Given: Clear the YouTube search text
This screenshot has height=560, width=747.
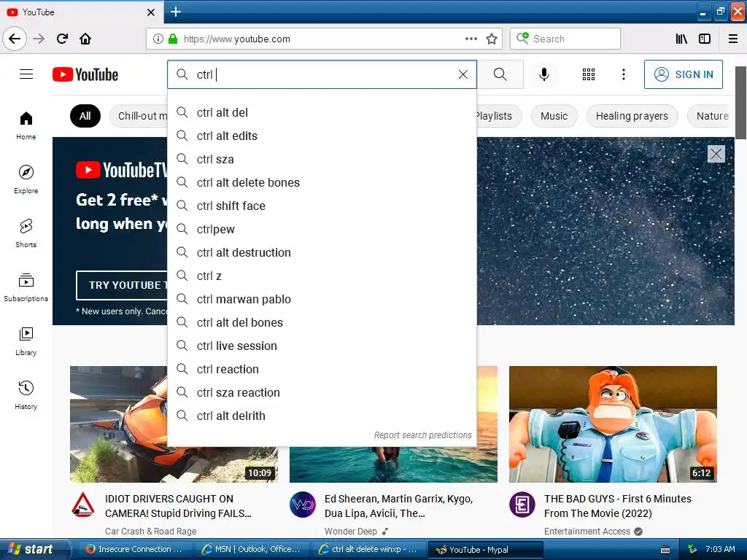Looking at the screenshot, I should (x=463, y=74).
